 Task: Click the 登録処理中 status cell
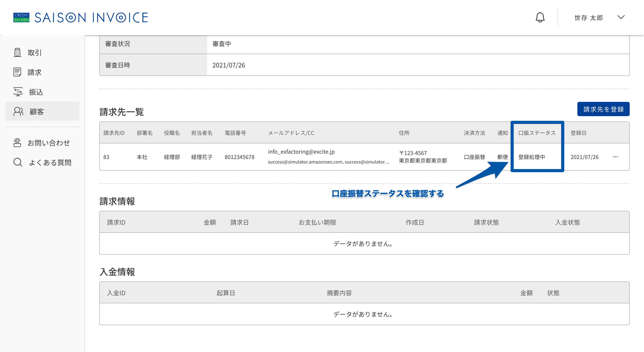(x=532, y=157)
